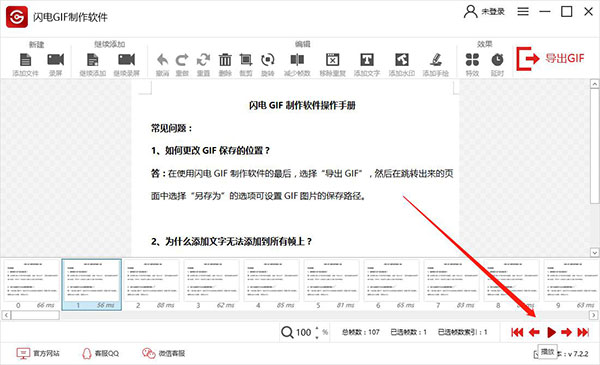This screenshot has height=365, width=600.
Task: Jump to the first frame
Action: pyautogui.click(x=517, y=332)
